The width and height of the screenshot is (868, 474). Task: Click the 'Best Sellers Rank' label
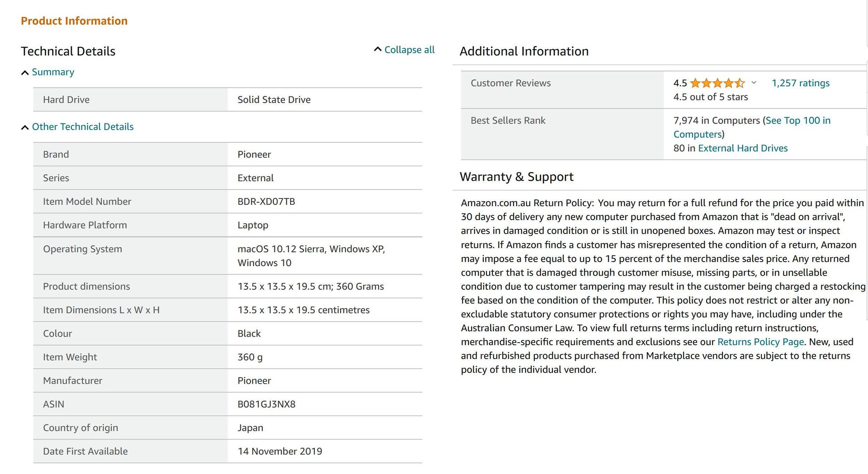click(x=508, y=121)
